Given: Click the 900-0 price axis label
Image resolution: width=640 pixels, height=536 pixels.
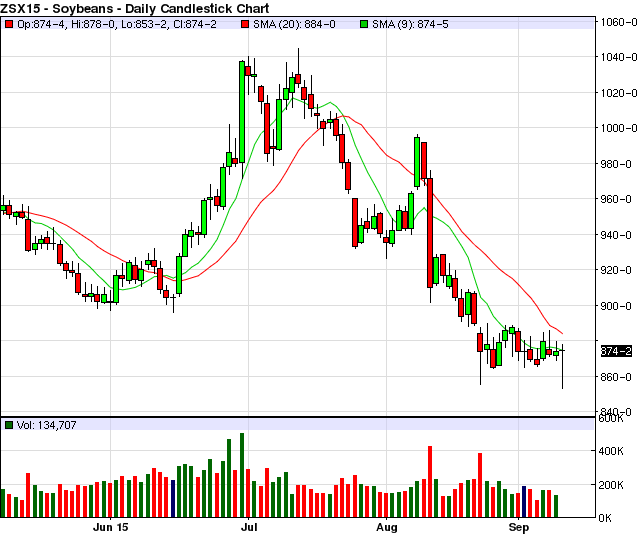Looking at the screenshot, I should [x=616, y=306].
